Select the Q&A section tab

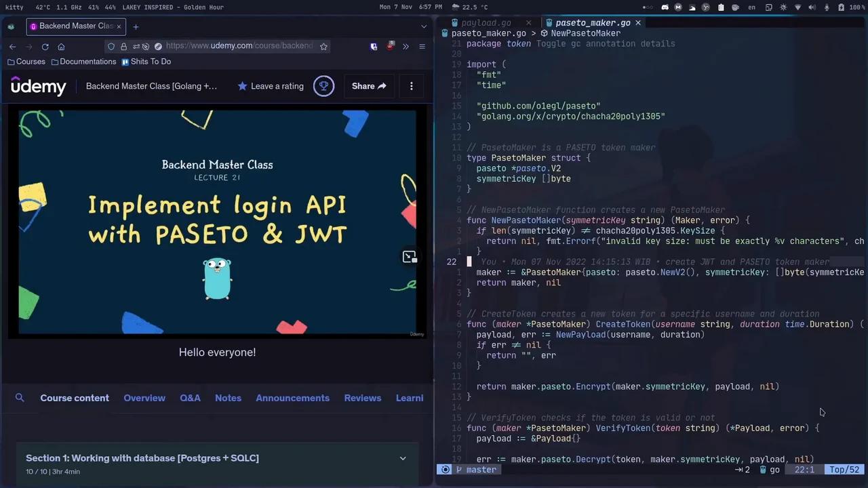tap(190, 398)
